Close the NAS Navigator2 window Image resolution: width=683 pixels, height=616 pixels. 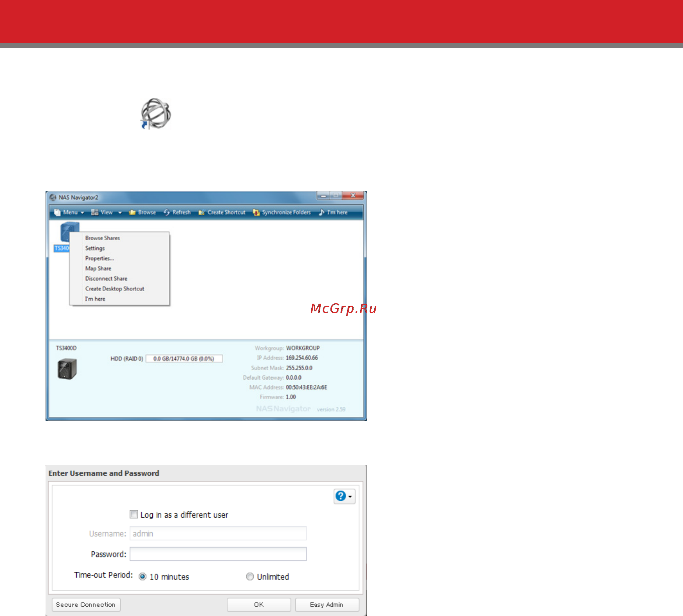[x=353, y=195]
